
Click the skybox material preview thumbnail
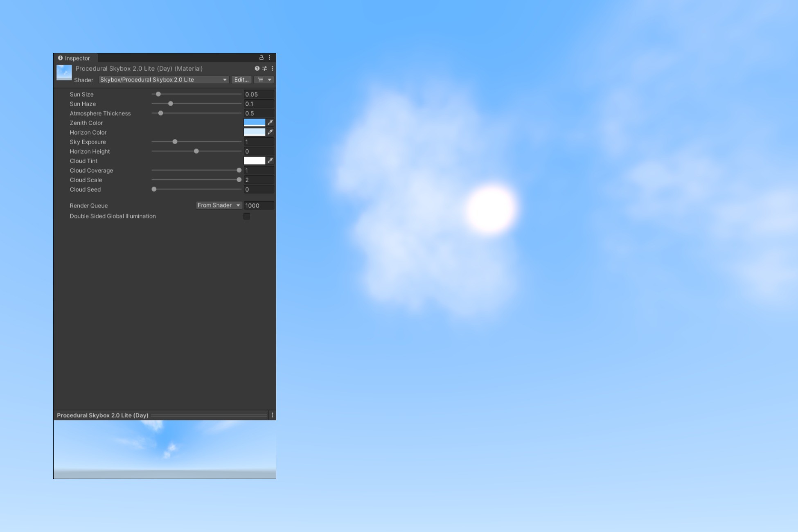(x=63, y=72)
